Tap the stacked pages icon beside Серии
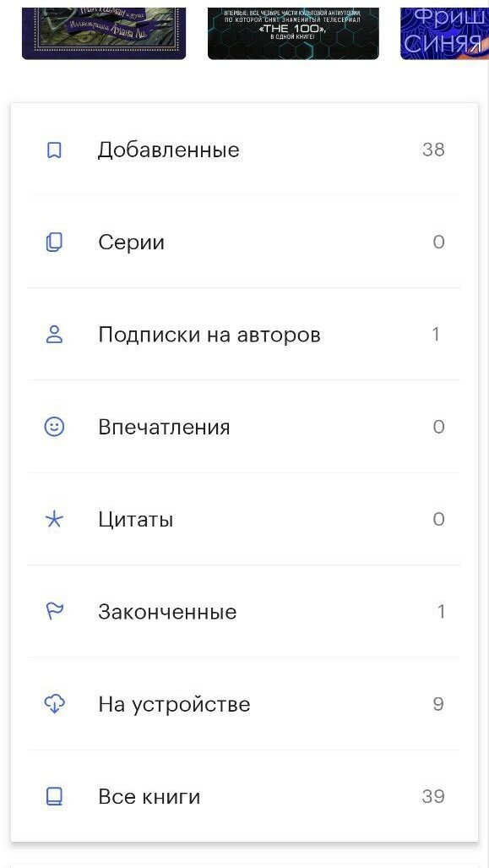This screenshot has height=868, width=489. coord(54,243)
